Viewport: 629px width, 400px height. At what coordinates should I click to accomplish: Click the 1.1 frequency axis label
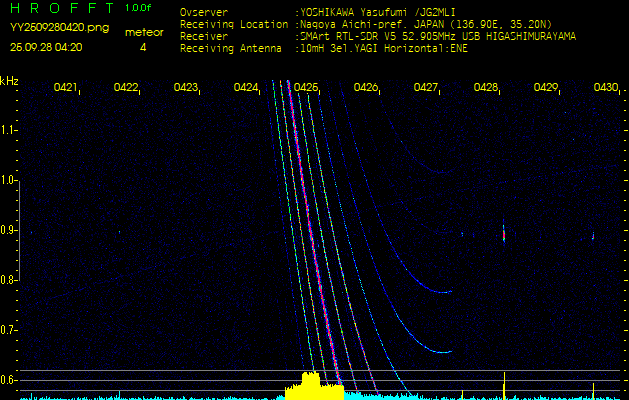[x=9, y=130]
